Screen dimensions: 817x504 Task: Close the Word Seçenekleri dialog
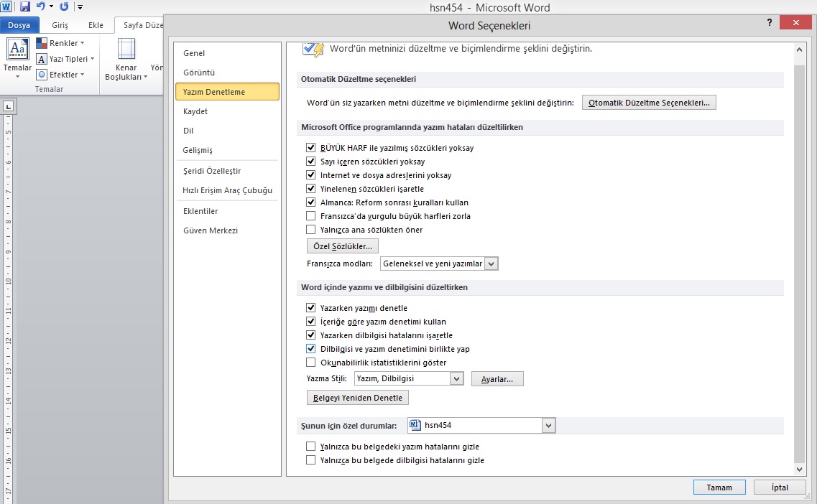point(795,22)
